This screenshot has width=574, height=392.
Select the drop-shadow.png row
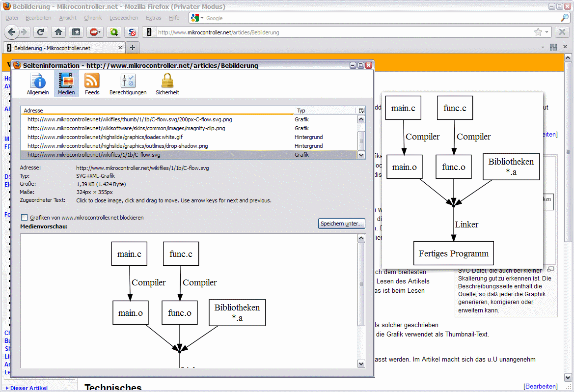pos(189,146)
